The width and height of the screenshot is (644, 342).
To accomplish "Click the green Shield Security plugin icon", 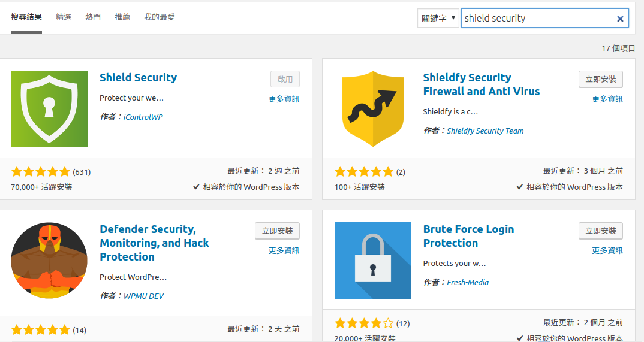I will pyautogui.click(x=49, y=108).
